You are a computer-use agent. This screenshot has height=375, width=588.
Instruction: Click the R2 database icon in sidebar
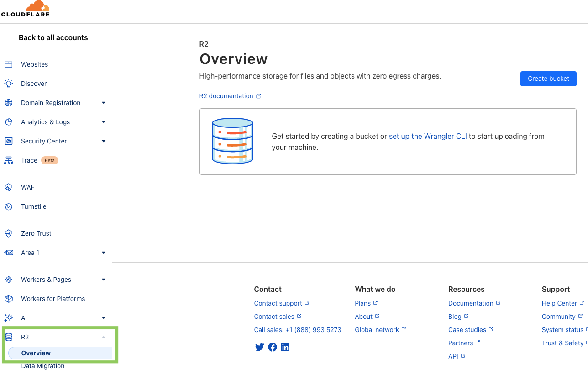(x=9, y=337)
